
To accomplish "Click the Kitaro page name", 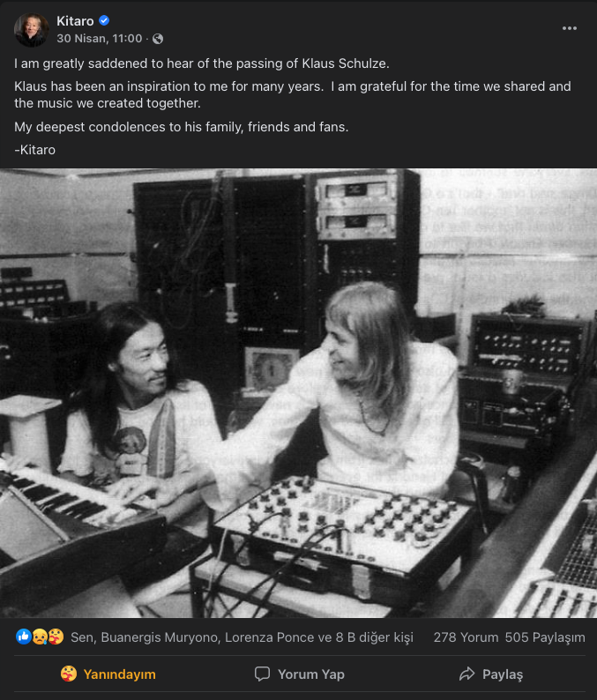I will 75,21.
